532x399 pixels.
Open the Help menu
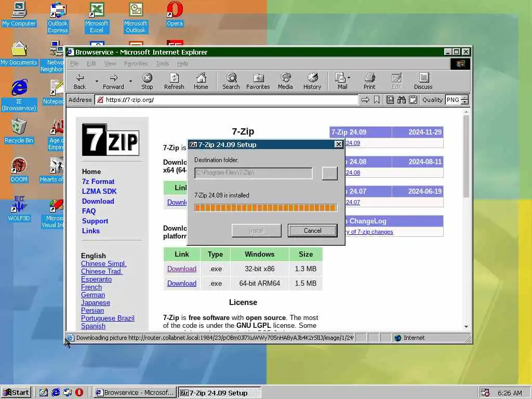pyautogui.click(x=182, y=63)
